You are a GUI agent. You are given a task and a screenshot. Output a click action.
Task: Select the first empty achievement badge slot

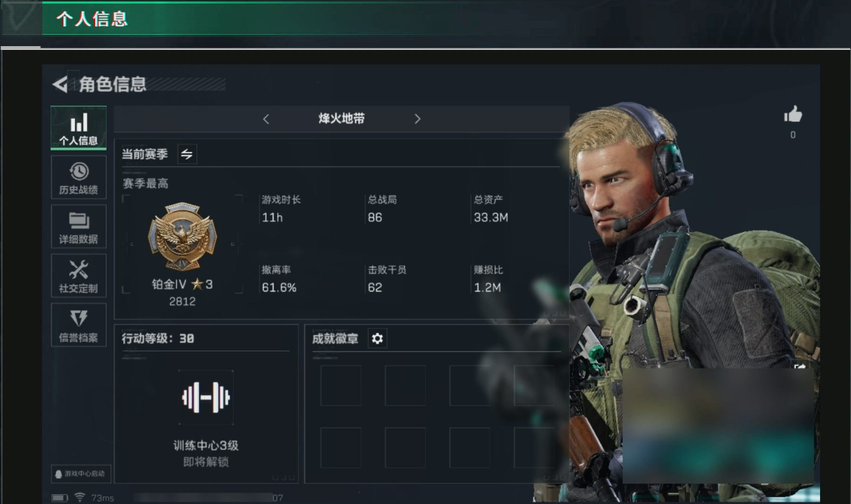(341, 385)
